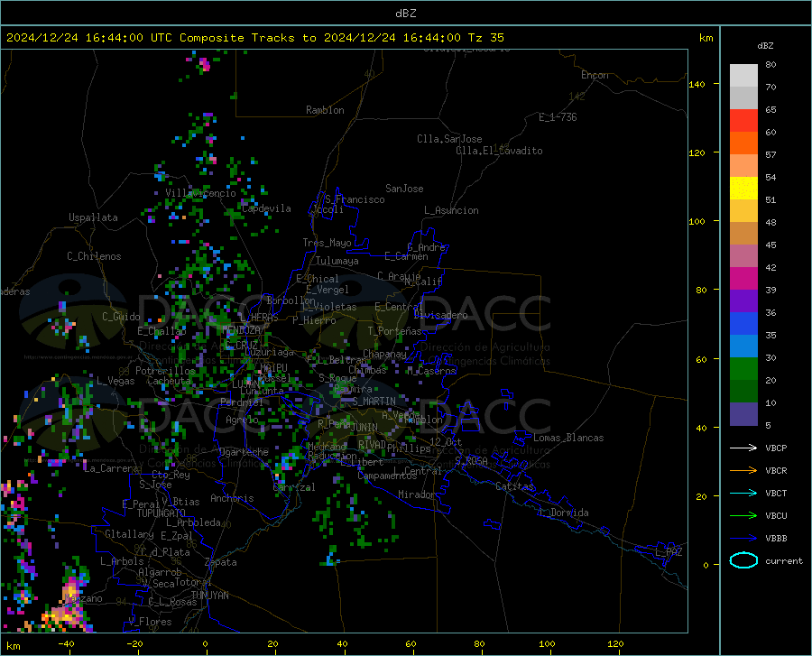Click the 'current' legend label
The width and height of the screenshot is (812, 656).
[784, 560]
